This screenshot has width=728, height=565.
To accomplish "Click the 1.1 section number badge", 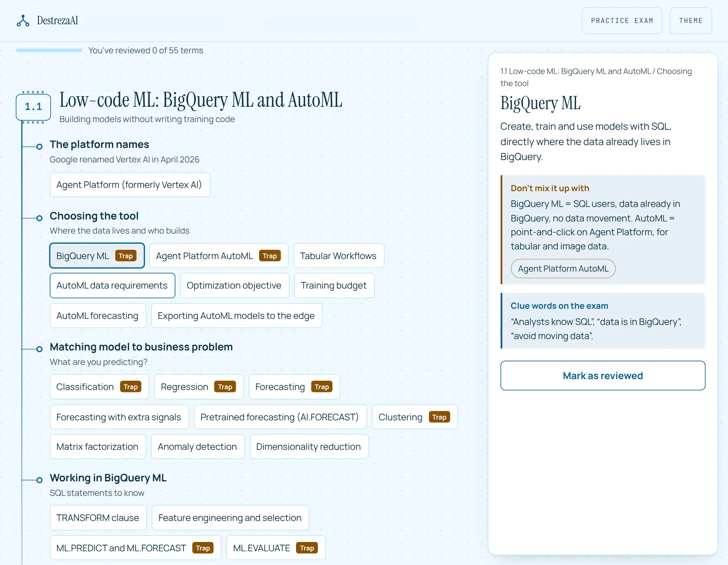I will coord(33,107).
